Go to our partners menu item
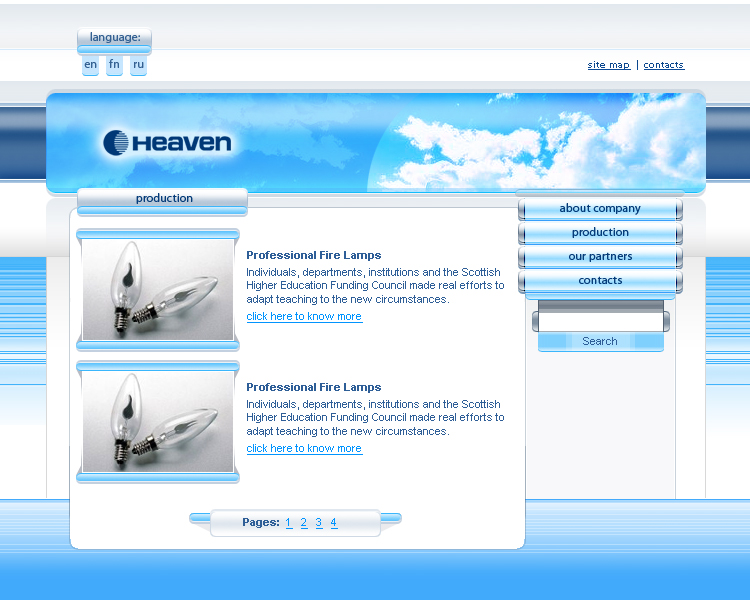The width and height of the screenshot is (750, 600). 600,256
